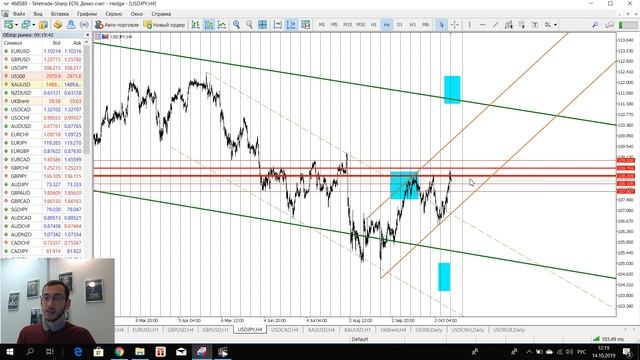Set timeframe to D1
The image size is (640, 360).
pos(400,25)
